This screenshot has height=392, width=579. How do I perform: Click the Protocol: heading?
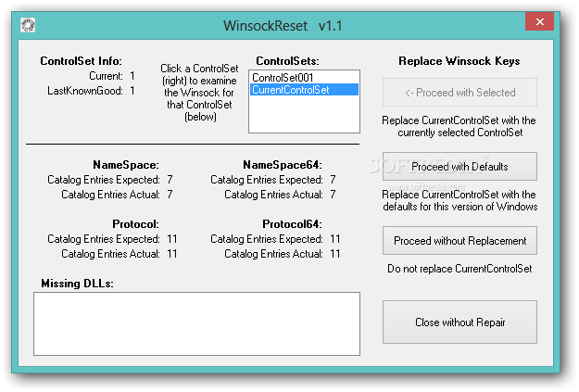(x=135, y=224)
